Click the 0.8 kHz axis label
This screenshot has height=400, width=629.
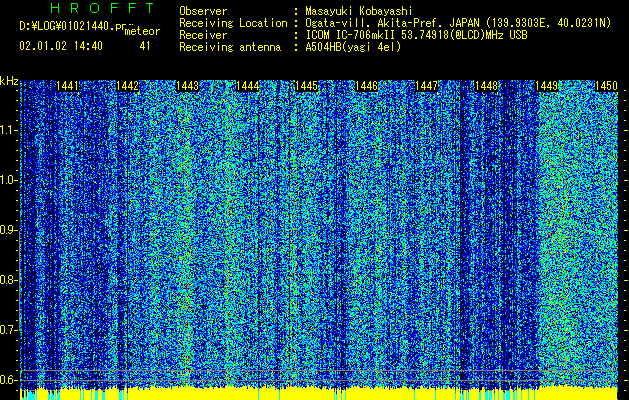8,280
